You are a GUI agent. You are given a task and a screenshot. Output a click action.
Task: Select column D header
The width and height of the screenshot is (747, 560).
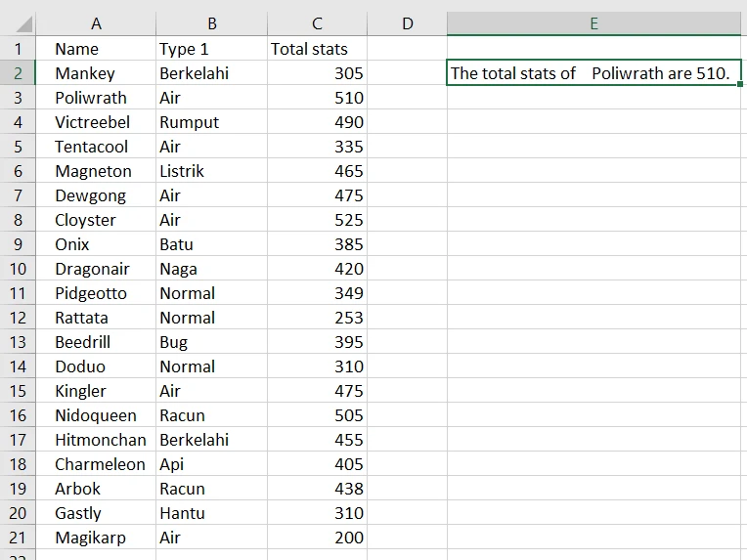click(408, 23)
